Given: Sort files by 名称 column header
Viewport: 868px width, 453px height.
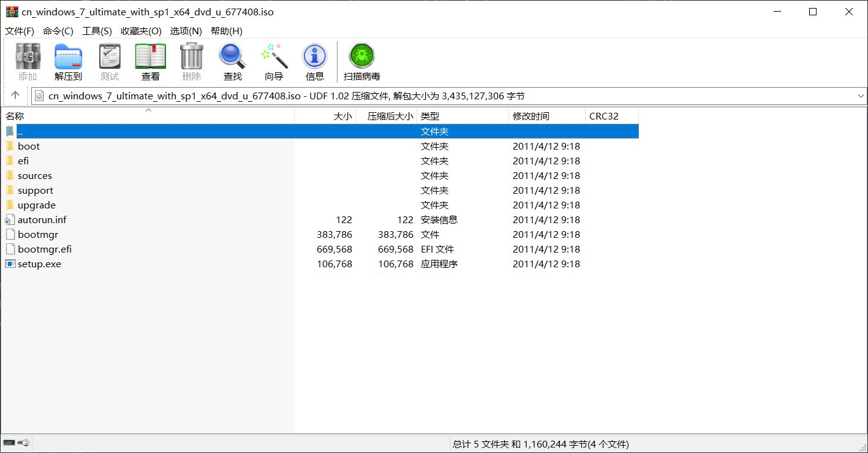Looking at the screenshot, I should [15, 116].
